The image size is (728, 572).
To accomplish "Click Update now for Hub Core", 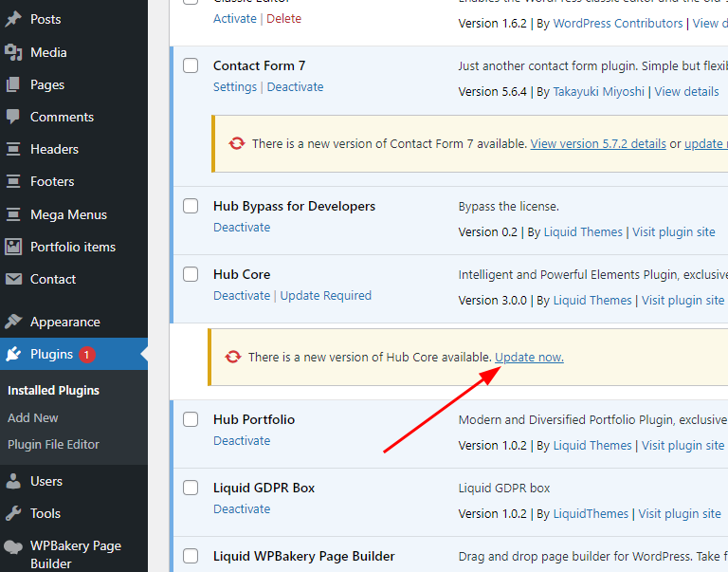I will coord(529,357).
